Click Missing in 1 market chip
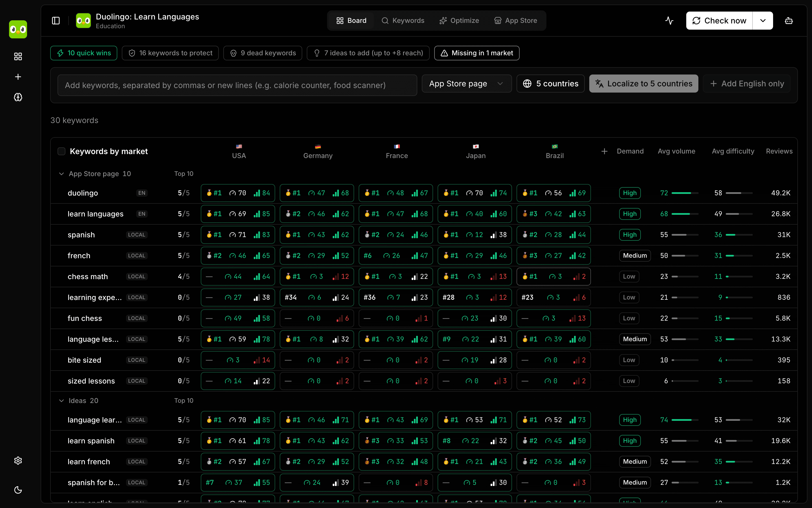812x508 pixels. coord(477,53)
